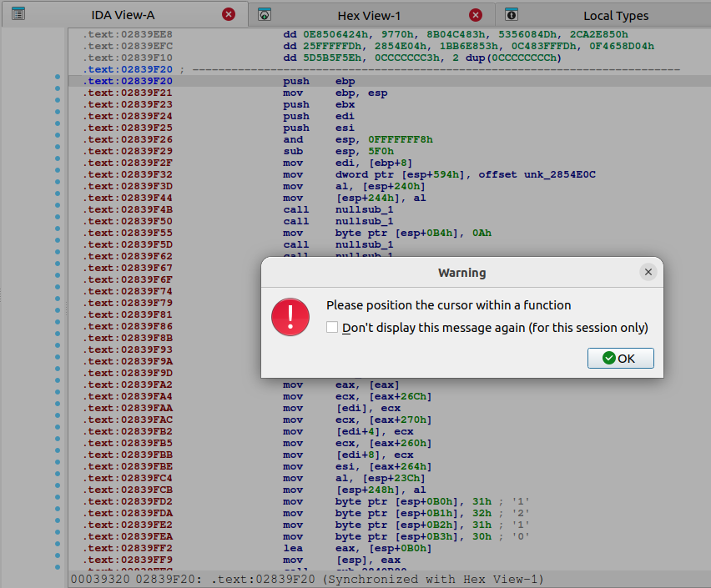Screen dimensions: 711x588
Task: Click the breakpoint dot beside address 02839F20
Action: (58, 77)
